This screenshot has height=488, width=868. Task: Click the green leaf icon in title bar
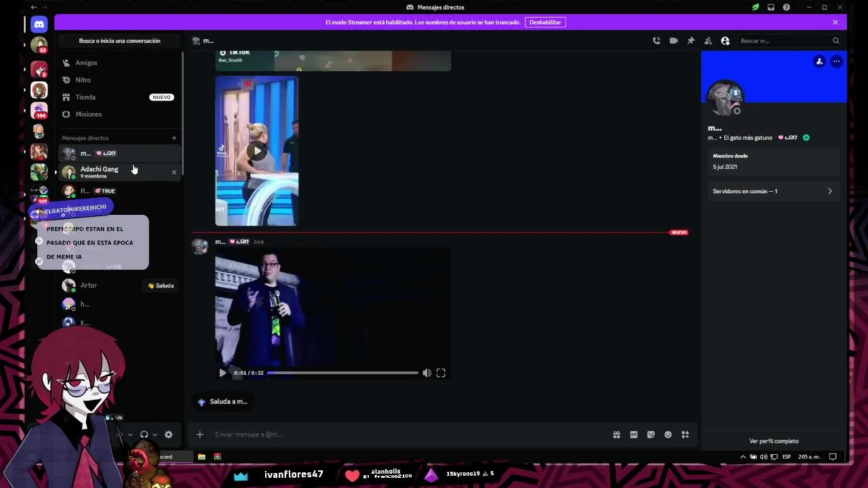(x=755, y=7)
